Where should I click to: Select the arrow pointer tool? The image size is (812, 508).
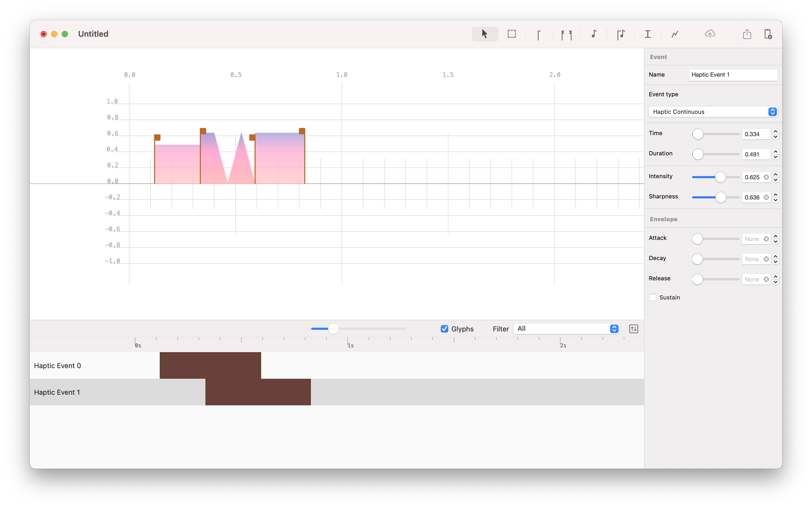point(484,34)
